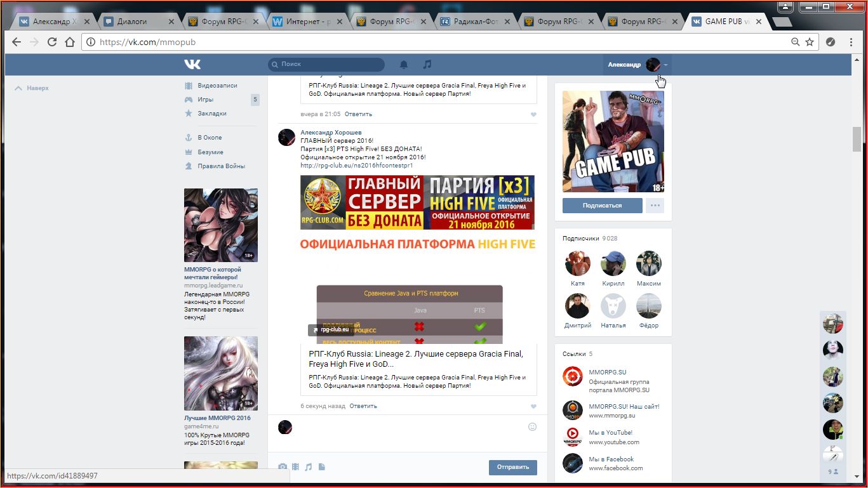Open the emoji picker in comment box
868x488 pixels.
click(533, 426)
